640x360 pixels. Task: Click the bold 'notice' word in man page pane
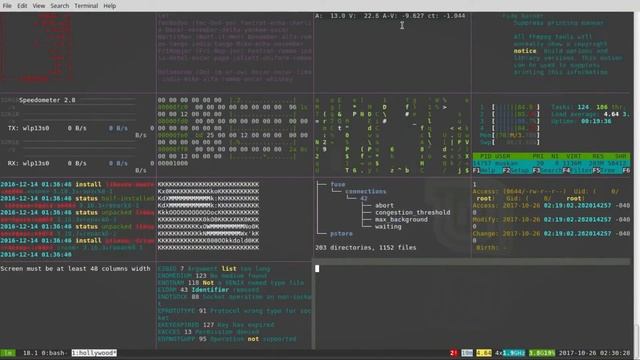coord(525,51)
